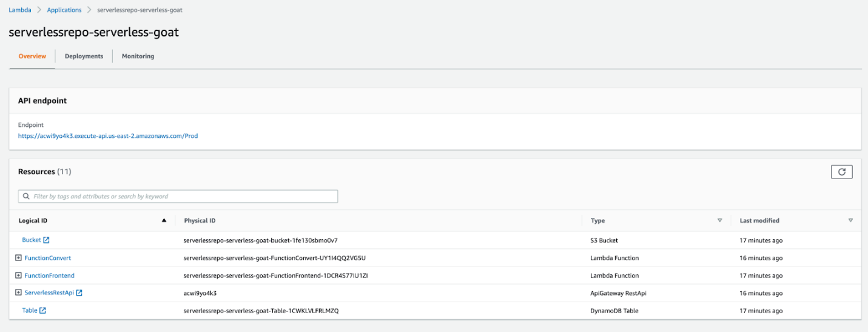Open external link icon next to Bucket
Image resolution: width=868 pixels, height=332 pixels.
pyautogui.click(x=46, y=240)
